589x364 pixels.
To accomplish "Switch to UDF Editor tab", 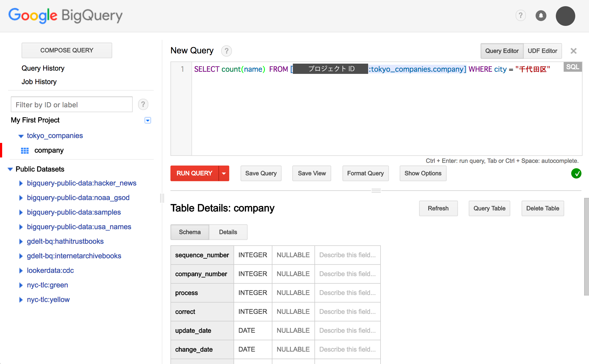I will (x=542, y=51).
